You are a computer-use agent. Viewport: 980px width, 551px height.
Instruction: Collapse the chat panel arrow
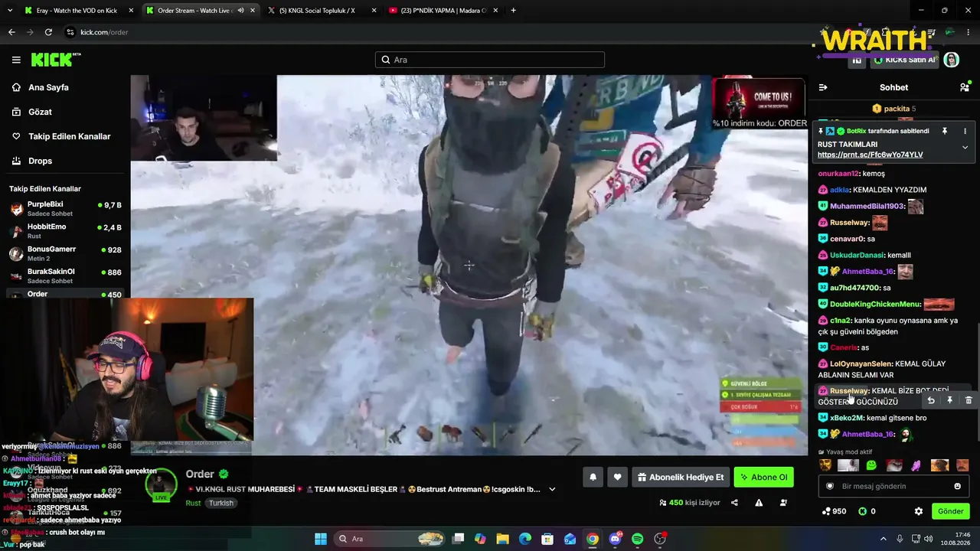point(823,87)
